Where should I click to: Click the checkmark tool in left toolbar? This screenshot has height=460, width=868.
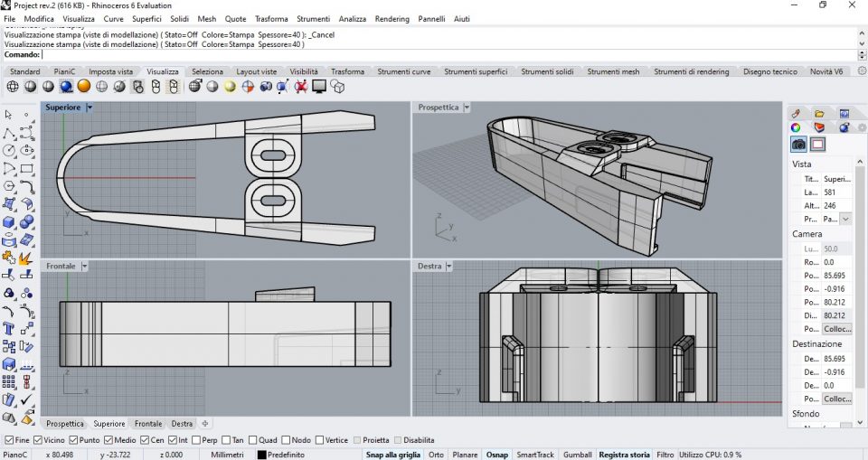[26, 399]
